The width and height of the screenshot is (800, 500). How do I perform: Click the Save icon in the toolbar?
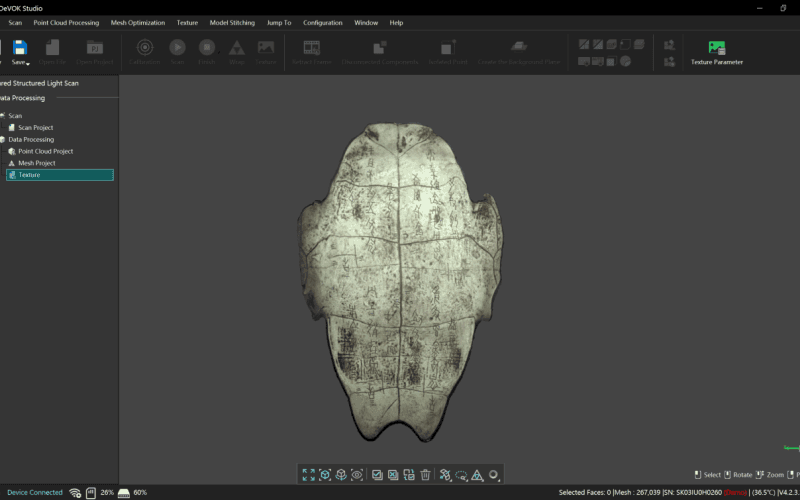(x=19, y=46)
